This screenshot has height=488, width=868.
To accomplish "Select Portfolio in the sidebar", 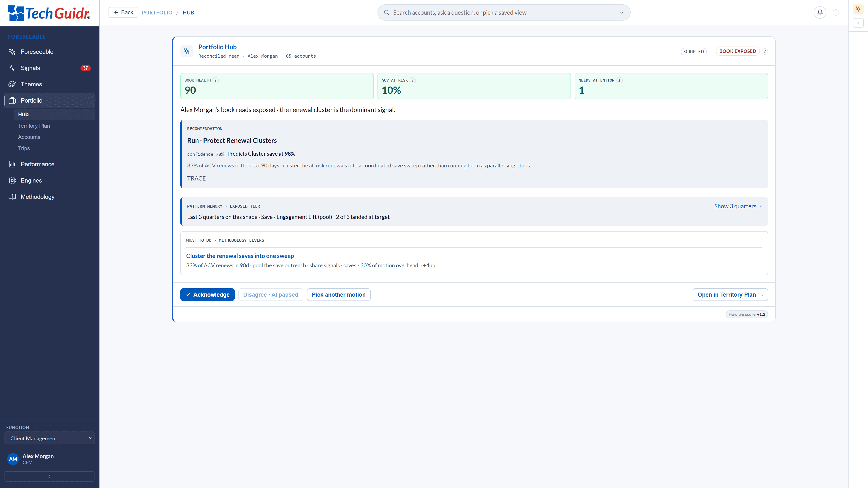I will click(x=49, y=100).
